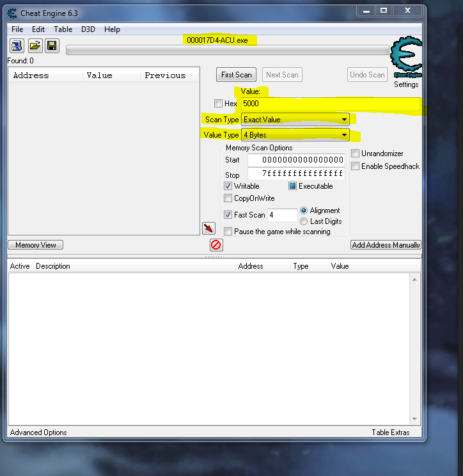Enable the Speedhack checkbox
This screenshot has width=463, height=476.
click(356, 166)
